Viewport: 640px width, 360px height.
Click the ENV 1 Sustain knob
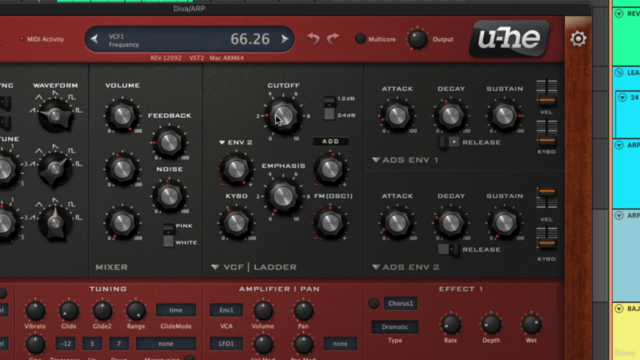[504, 116]
